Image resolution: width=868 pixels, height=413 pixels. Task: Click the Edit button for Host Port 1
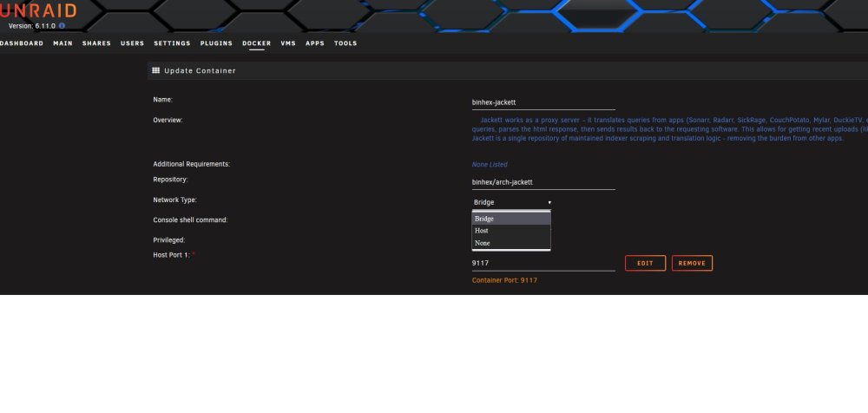click(x=646, y=264)
